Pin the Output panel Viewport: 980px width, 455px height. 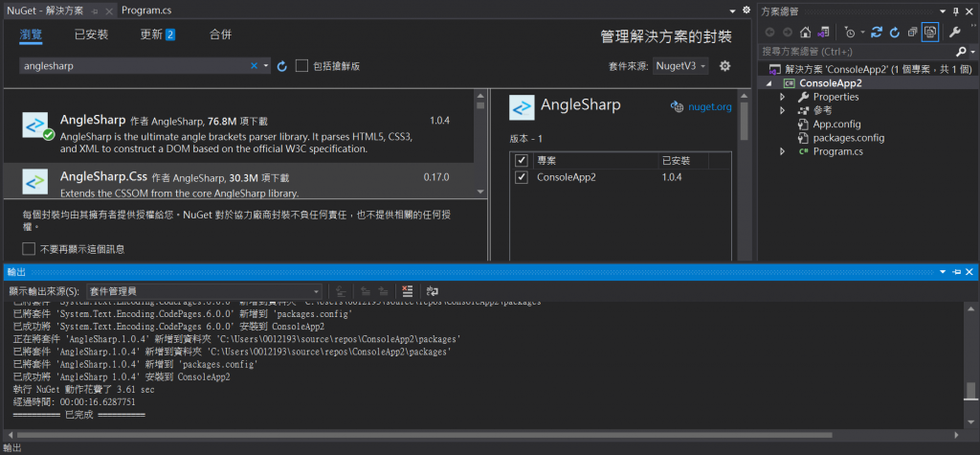pos(956,272)
